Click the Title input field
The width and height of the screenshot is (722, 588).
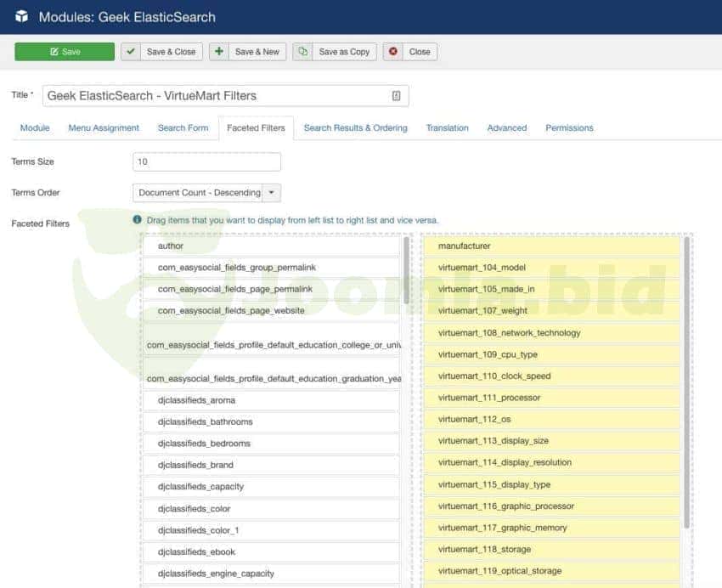pyautogui.click(x=226, y=96)
